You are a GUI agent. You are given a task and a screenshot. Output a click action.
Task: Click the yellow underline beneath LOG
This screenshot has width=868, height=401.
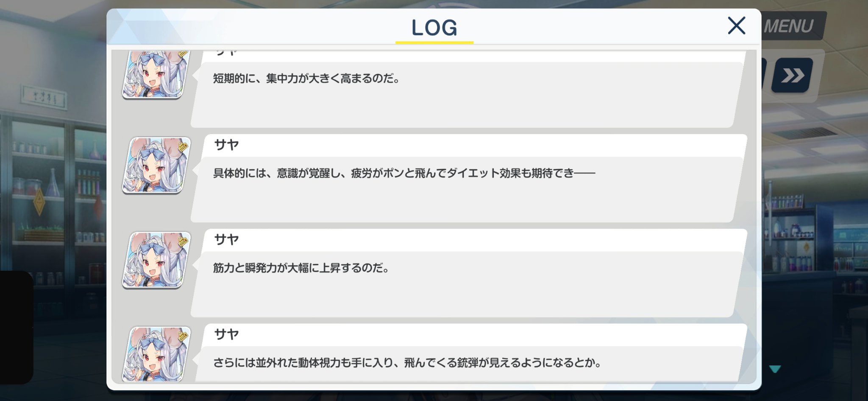(434, 42)
